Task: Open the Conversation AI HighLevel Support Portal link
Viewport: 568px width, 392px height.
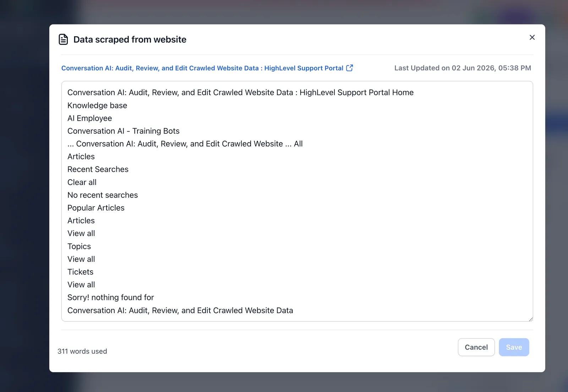Action: tap(202, 68)
